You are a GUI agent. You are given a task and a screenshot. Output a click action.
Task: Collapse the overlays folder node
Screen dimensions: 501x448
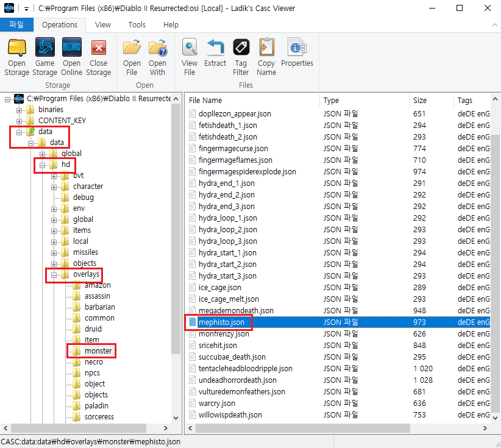54,275
